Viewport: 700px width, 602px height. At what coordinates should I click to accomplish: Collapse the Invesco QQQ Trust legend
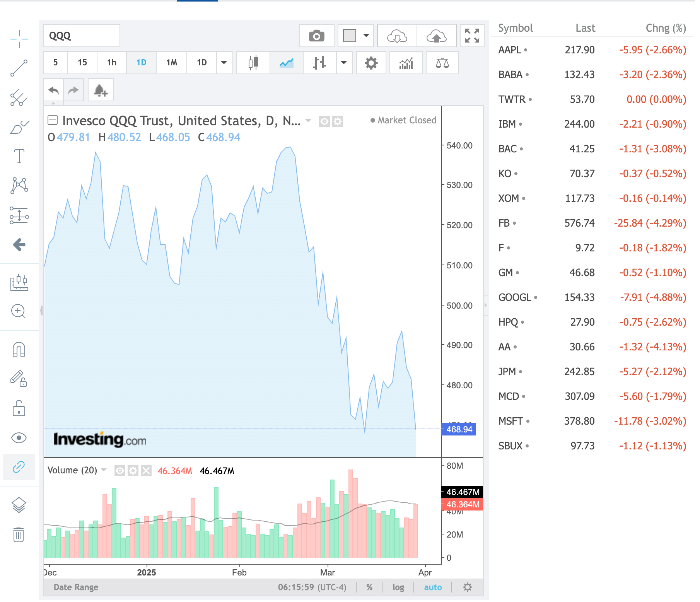click(53, 120)
